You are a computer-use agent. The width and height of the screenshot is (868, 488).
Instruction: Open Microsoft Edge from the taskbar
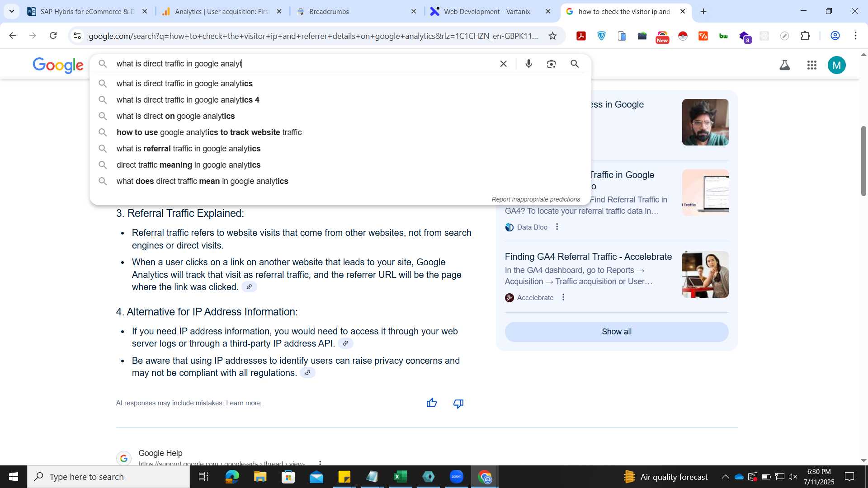coord(232,477)
